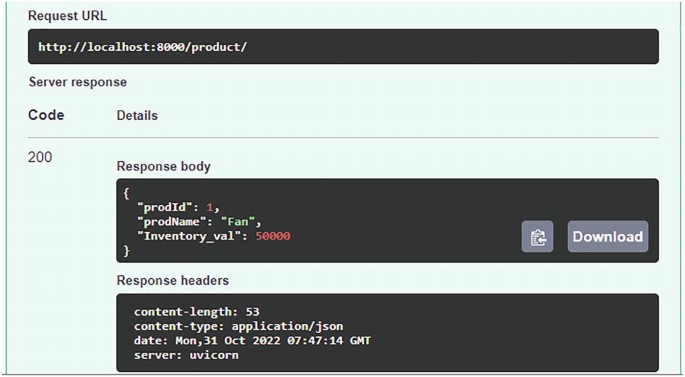Click the Download button

[608, 237]
